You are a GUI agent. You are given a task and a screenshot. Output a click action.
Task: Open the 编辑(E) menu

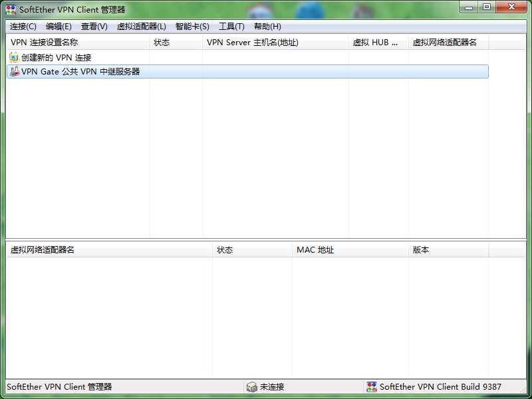[x=59, y=27]
